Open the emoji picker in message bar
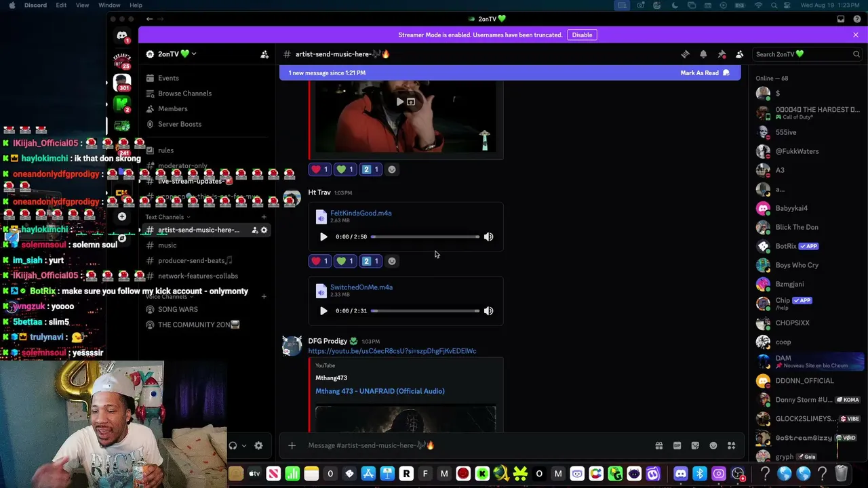The height and width of the screenshot is (488, 868). pos(713,445)
